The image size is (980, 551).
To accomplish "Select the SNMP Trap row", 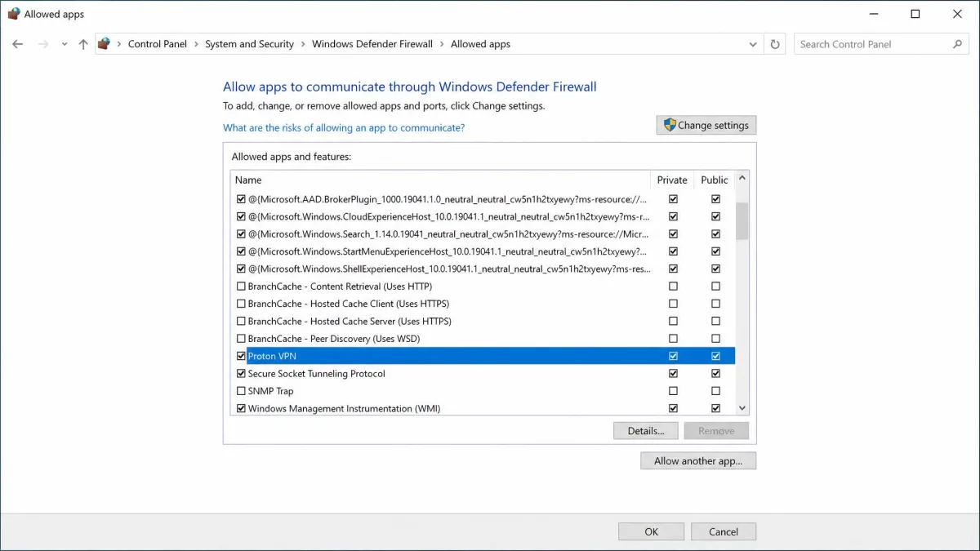I will click(483, 391).
